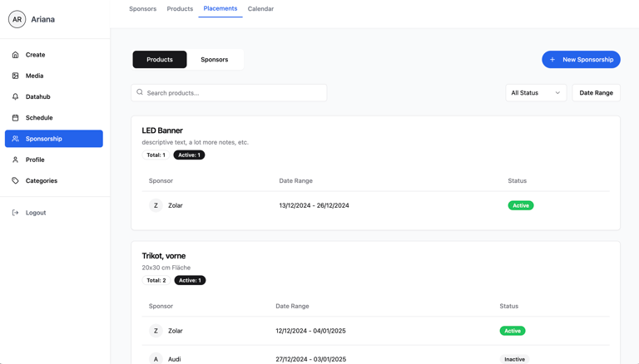This screenshot has width=639, height=364.
Task: Click the tag icon next to Categories
Action: [15, 180]
